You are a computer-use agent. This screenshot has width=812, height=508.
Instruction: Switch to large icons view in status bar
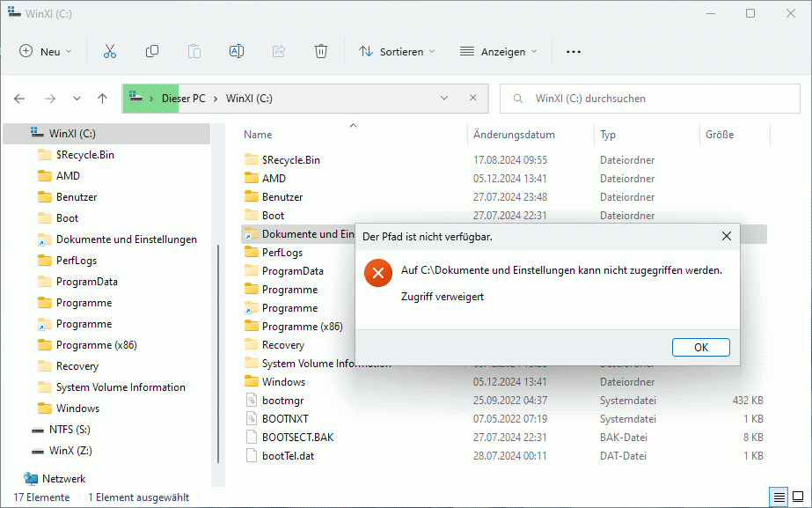[x=798, y=497]
